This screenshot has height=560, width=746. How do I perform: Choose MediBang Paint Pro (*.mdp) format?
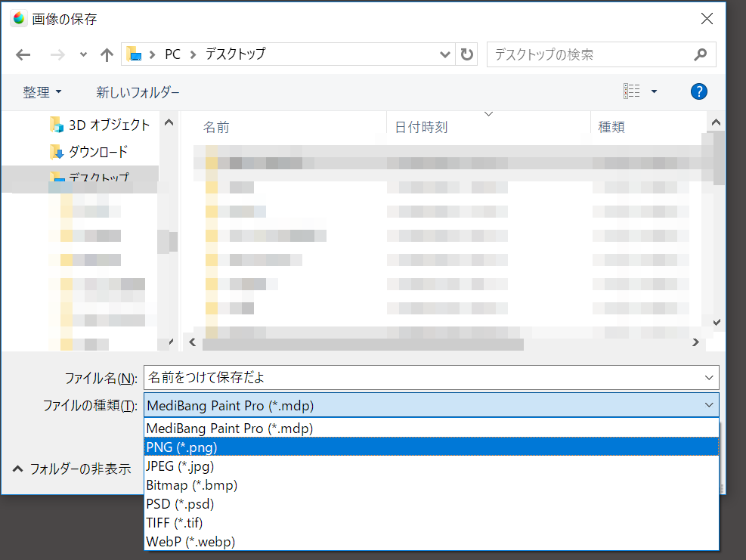(431, 429)
